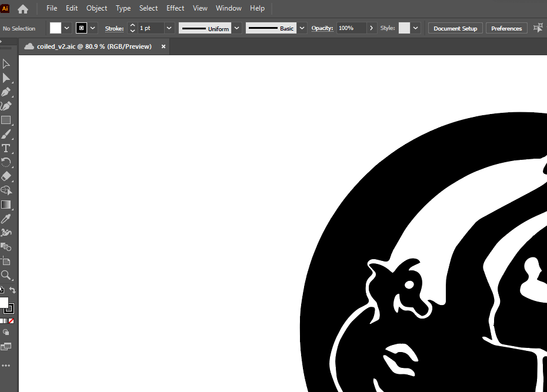Open Preferences from the control bar
This screenshot has width=547, height=392.
pos(506,28)
